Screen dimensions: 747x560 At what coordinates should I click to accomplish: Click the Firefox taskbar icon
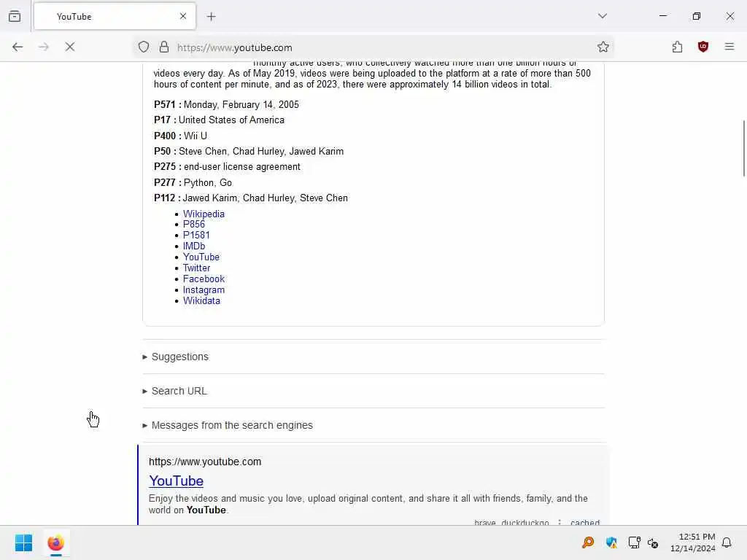pyautogui.click(x=55, y=542)
